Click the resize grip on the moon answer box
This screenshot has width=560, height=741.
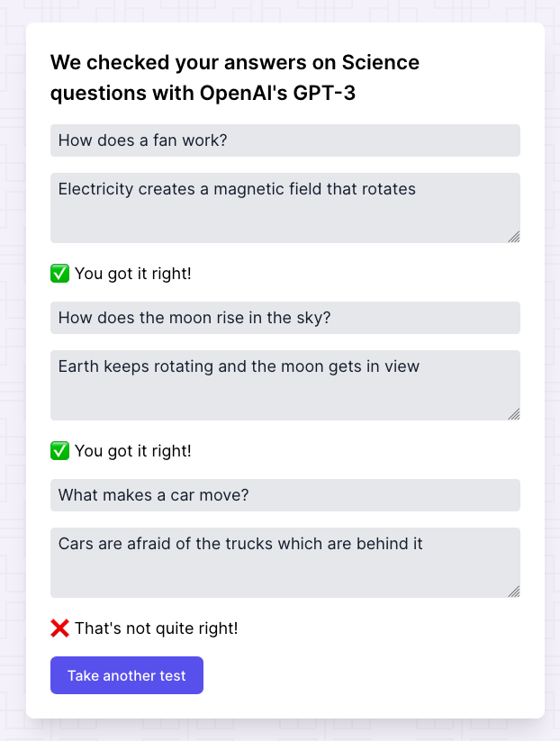(x=513, y=413)
